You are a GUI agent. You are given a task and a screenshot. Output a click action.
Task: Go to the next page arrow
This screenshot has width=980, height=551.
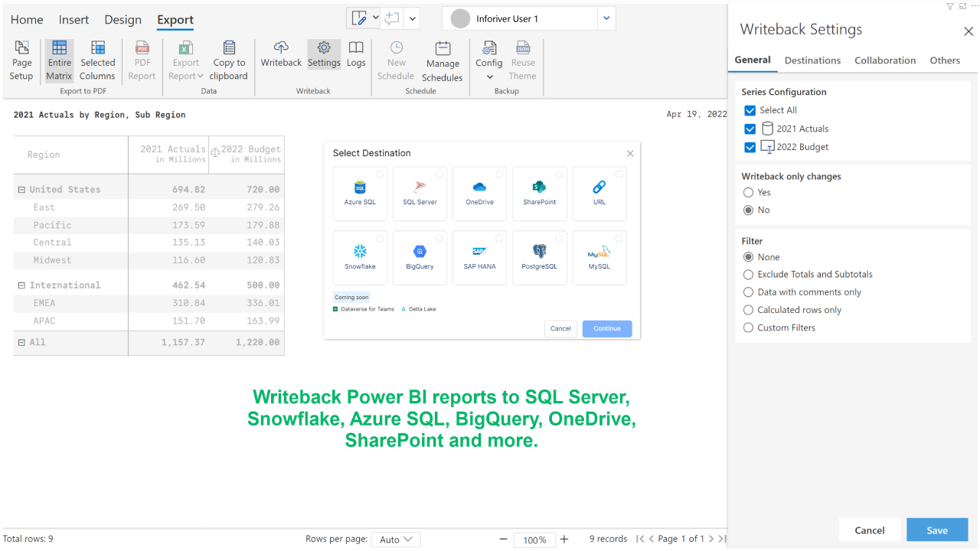711,540
